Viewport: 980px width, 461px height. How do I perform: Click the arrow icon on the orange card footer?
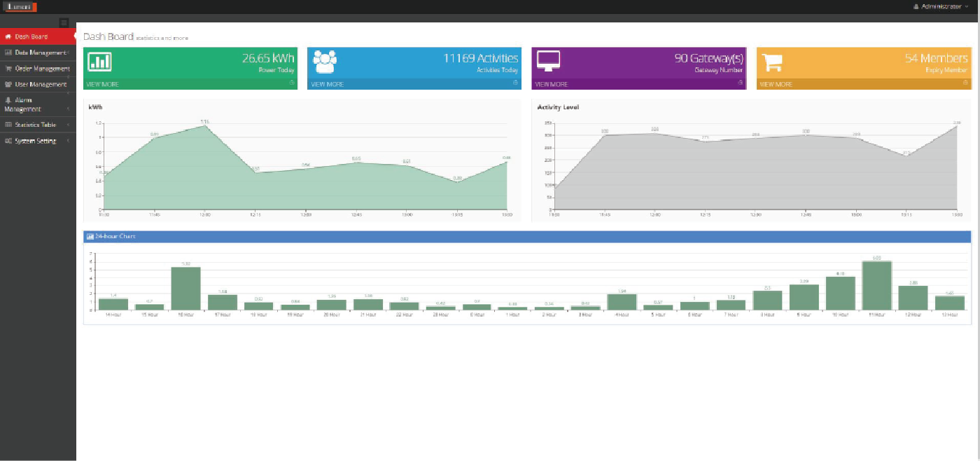click(965, 83)
